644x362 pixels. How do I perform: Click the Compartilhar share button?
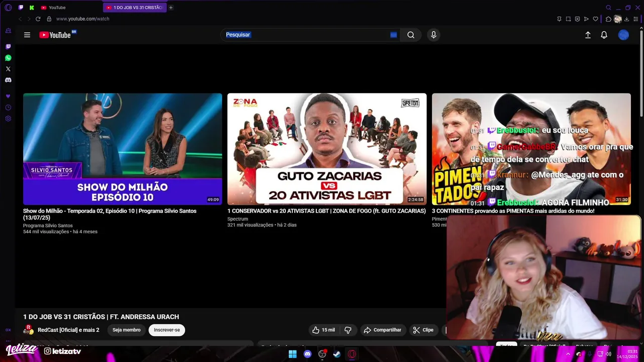click(x=382, y=330)
